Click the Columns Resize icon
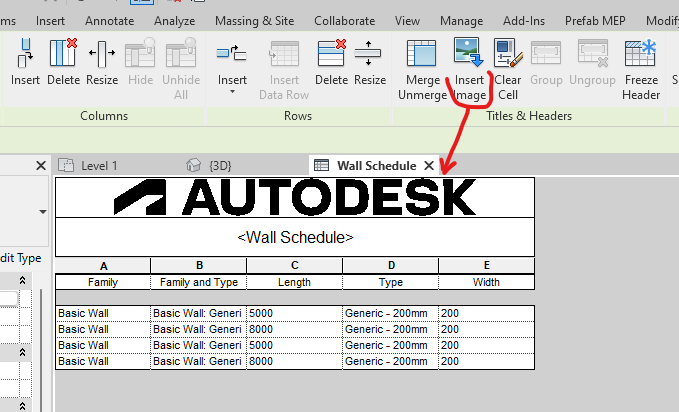 point(102,53)
